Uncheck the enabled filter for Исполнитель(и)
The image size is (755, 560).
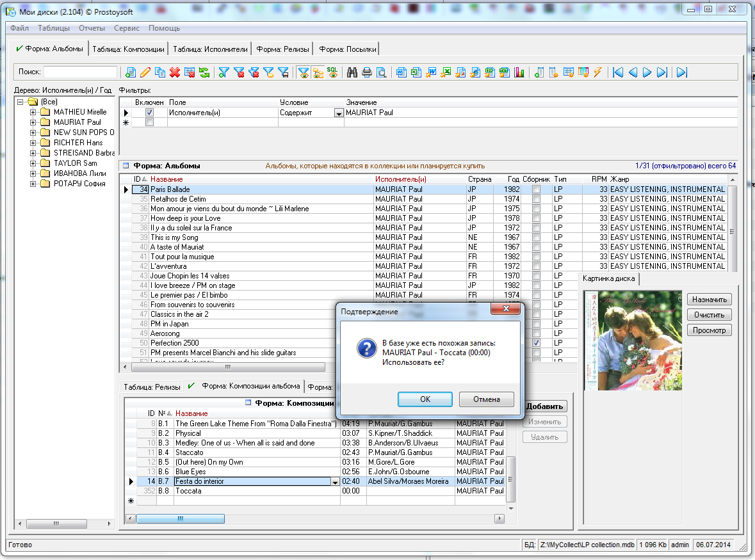pyautogui.click(x=149, y=113)
